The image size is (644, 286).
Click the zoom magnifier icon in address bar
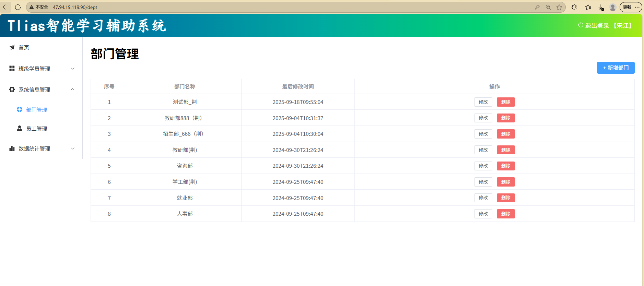(548, 7)
